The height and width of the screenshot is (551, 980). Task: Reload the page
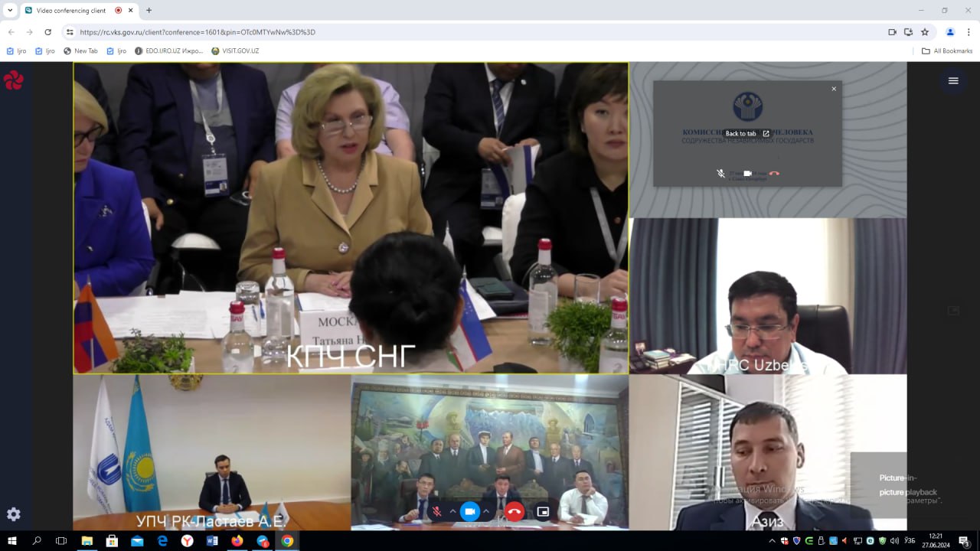48,32
